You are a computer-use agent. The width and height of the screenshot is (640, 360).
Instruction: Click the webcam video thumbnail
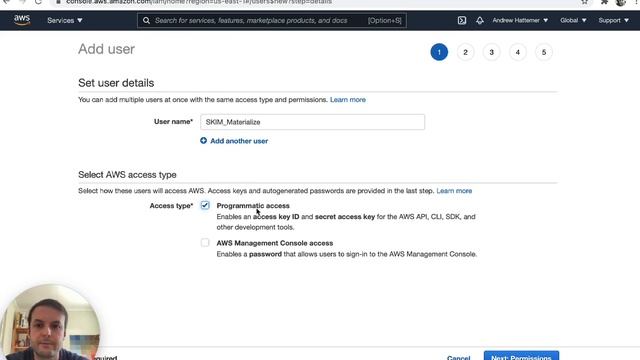[x=49, y=322]
